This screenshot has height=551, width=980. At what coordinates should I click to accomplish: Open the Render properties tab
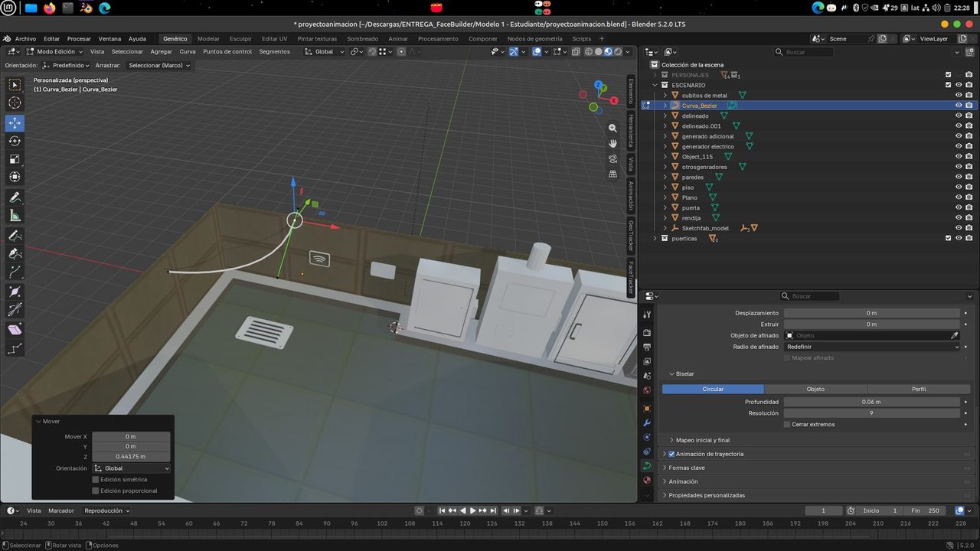coord(647,332)
